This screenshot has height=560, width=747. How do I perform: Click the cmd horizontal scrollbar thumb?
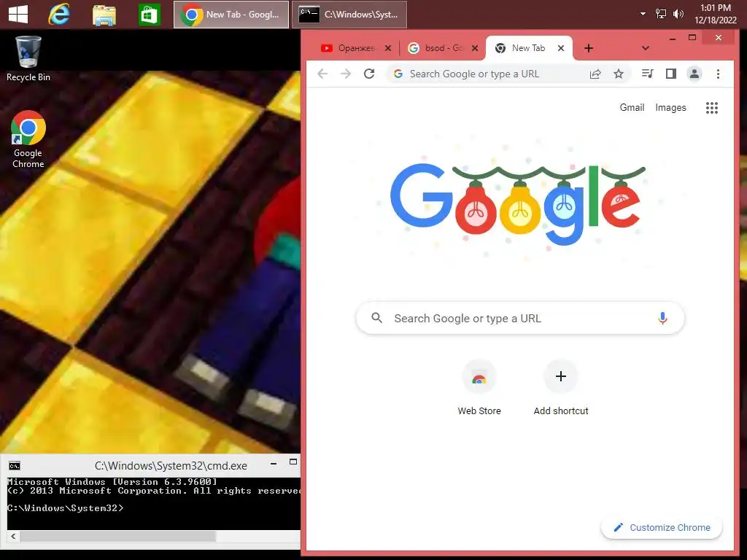117,536
